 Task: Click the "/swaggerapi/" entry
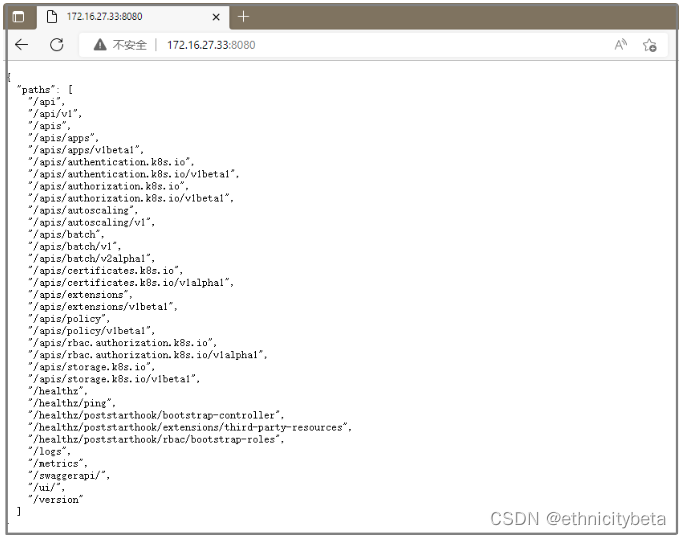click(x=69, y=476)
